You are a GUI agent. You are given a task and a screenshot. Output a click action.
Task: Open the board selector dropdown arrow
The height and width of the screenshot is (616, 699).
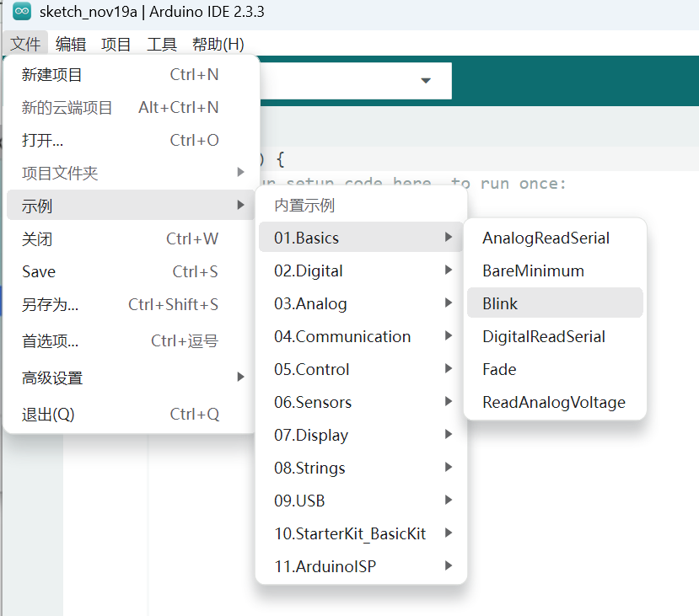pyautogui.click(x=426, y=81)
